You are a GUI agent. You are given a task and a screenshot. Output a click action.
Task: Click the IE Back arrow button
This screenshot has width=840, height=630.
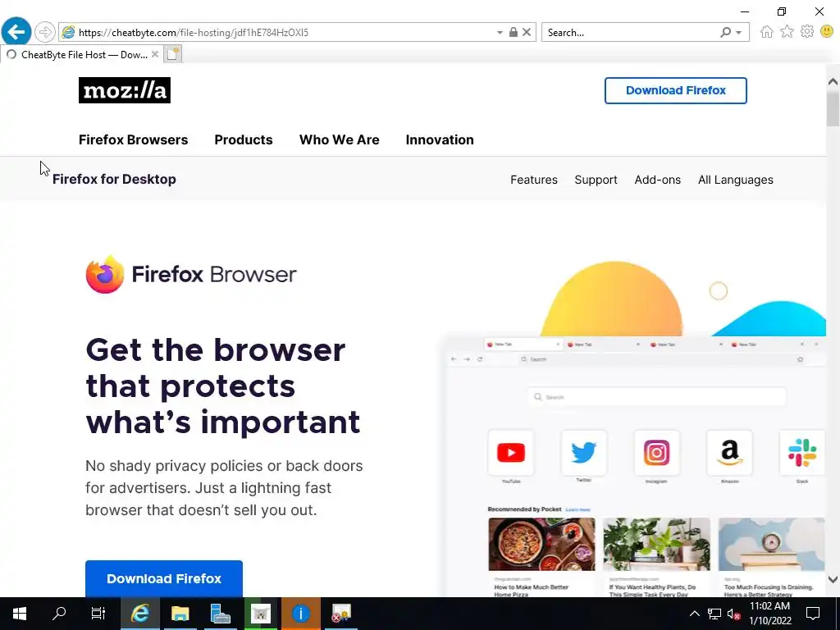16,32
